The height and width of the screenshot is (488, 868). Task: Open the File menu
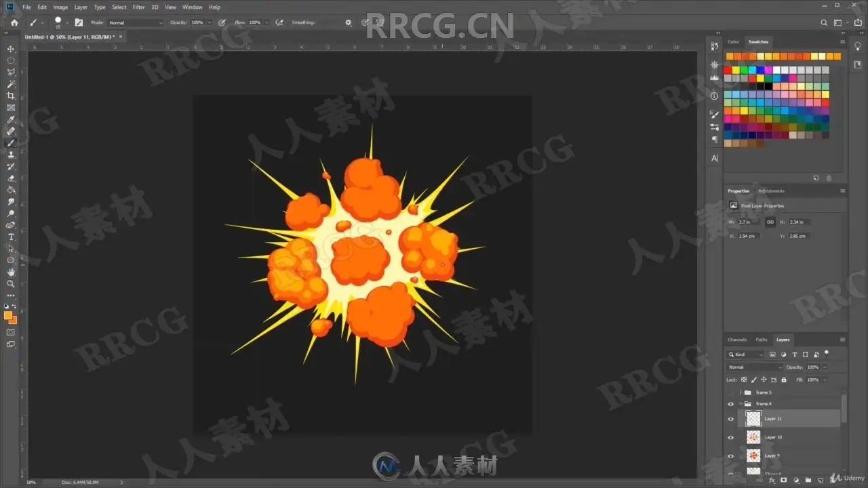[26, 7]
